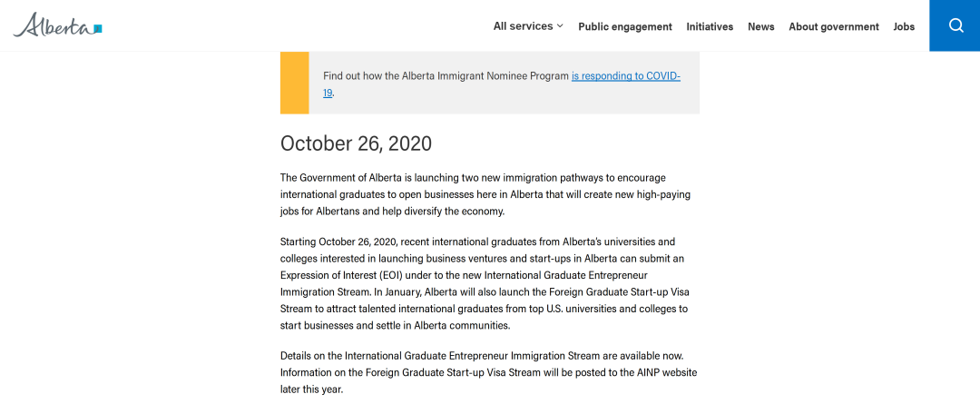Click the "later this year." closing line
Viewport: 980px width, 404px height.
(312, 389)
